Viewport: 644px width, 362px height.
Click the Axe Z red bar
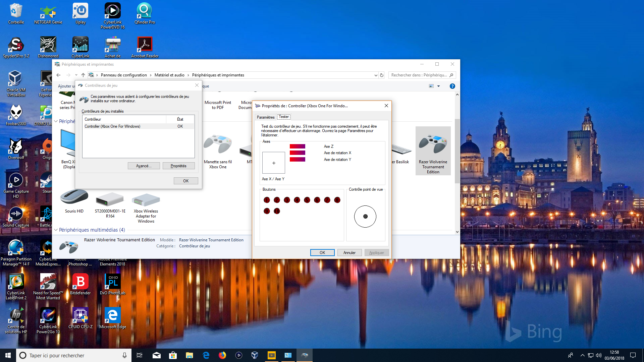(x=297, y=146)
